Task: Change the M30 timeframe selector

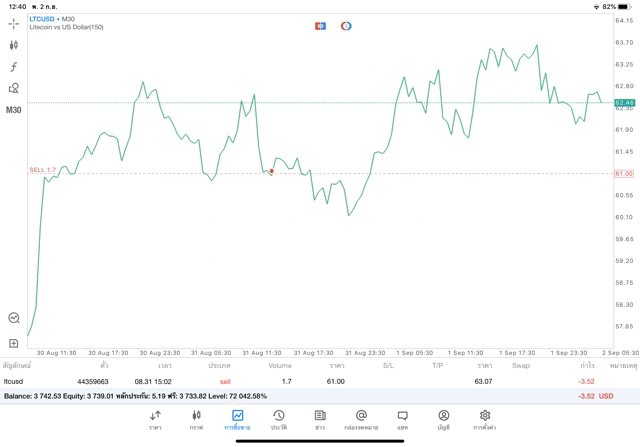Action: point(14,110)
